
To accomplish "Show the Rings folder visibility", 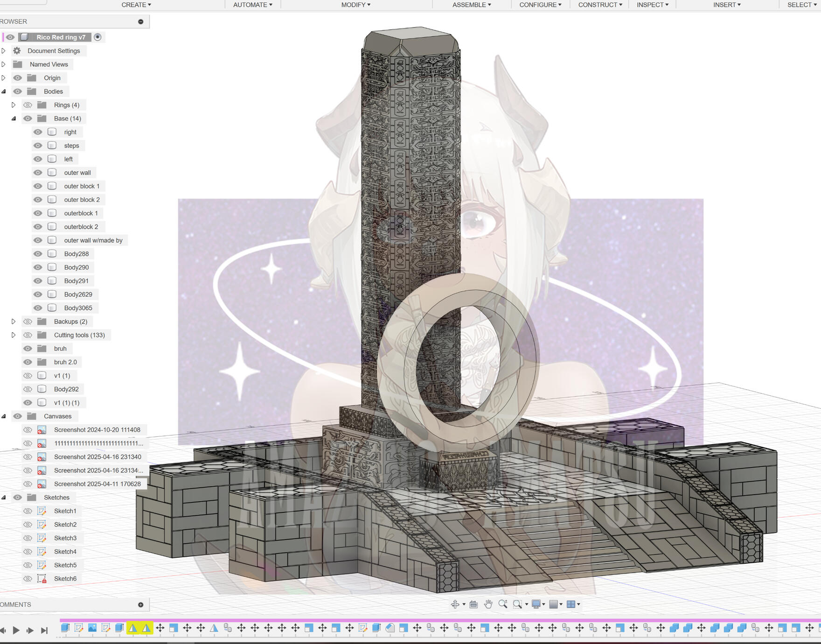I will pos(28,105).
